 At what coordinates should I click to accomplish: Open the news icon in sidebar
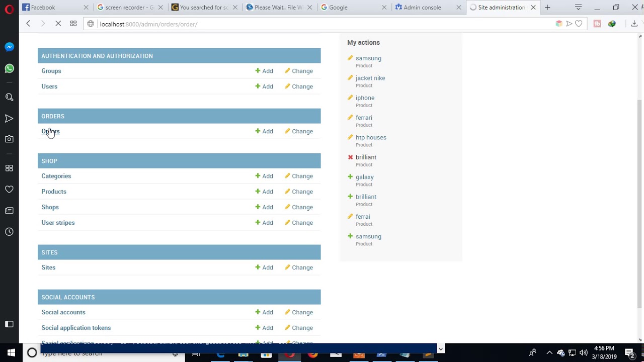[x=9, y=211]
